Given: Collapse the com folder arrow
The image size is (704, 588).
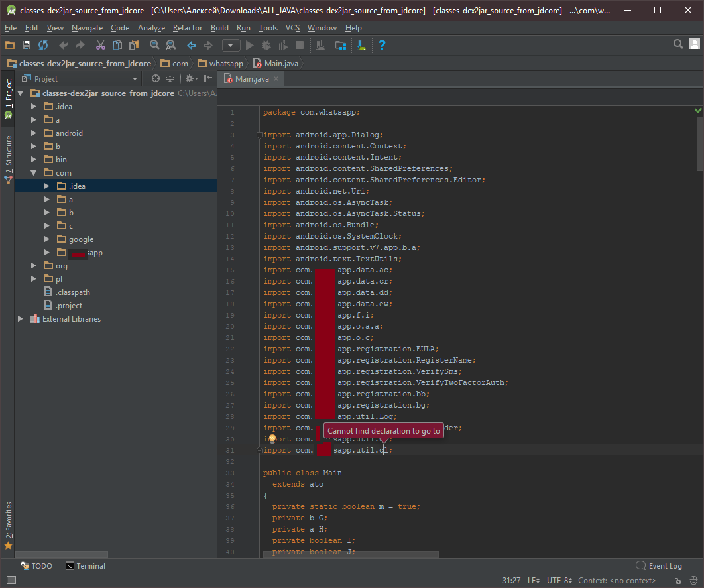Looking at the screenshot, I should point(34,173).
